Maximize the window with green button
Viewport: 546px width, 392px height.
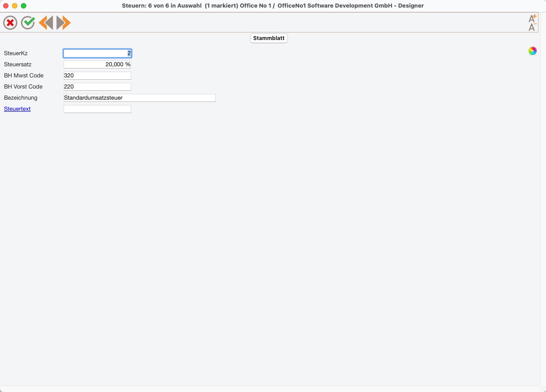[24, 6]
